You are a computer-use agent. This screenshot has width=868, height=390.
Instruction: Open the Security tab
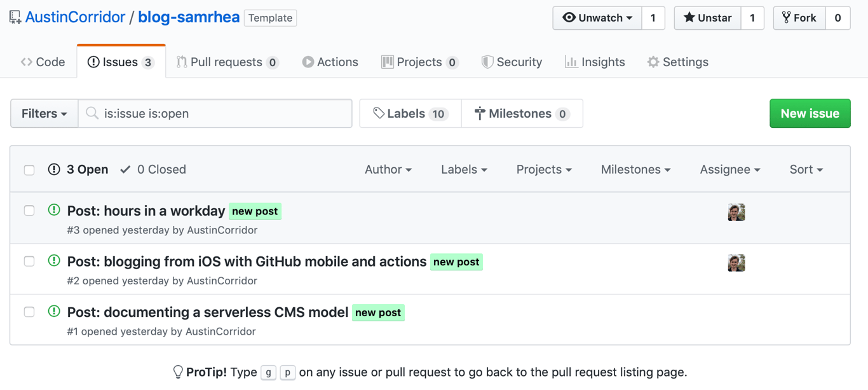click(512, 62)
